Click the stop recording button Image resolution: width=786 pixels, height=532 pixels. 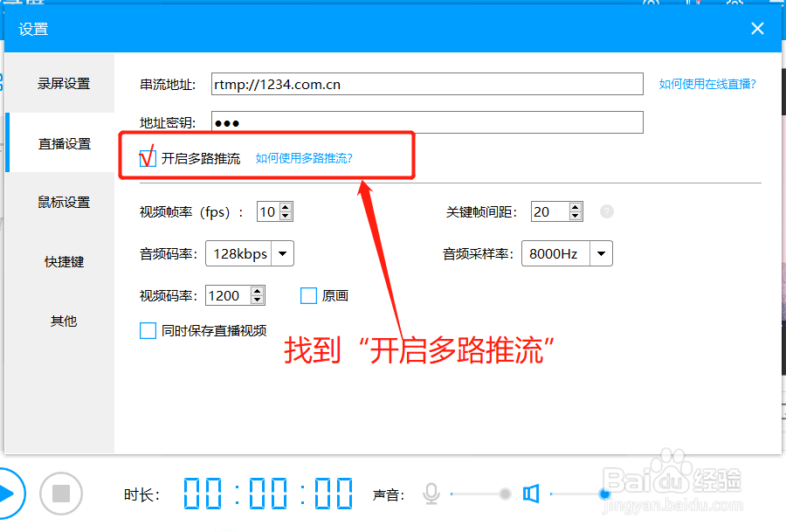(x=59, y=494)
